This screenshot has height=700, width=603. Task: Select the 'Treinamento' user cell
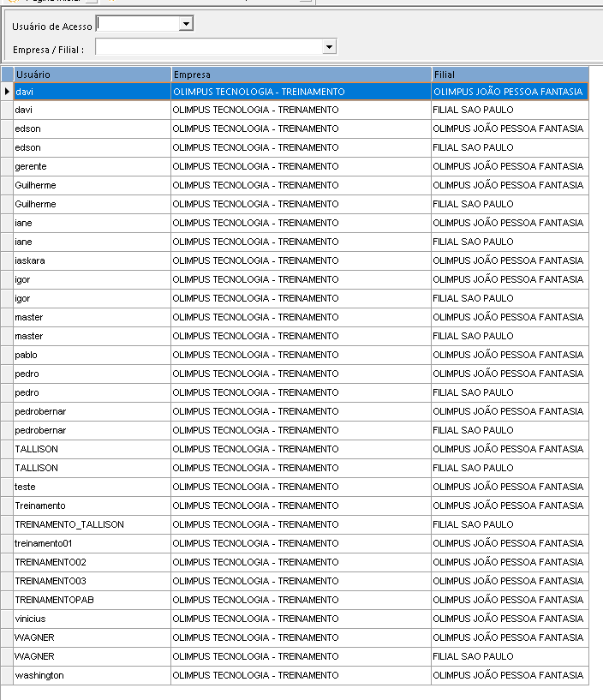click(x=93, y=506)
